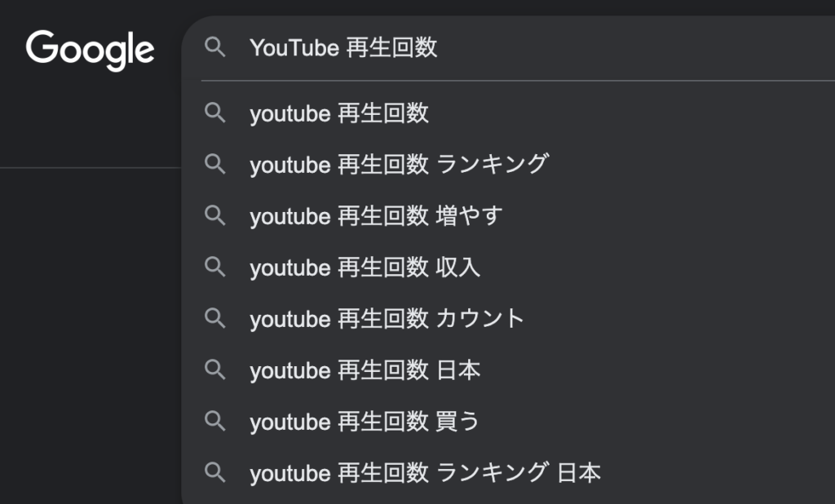The image size is (835, 504).
Task: Click the search icon in the search box
Action: click(215, 47)
